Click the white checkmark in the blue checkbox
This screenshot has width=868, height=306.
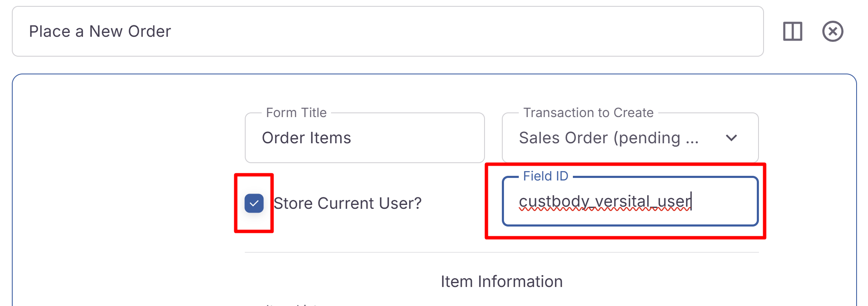point(254,203)
